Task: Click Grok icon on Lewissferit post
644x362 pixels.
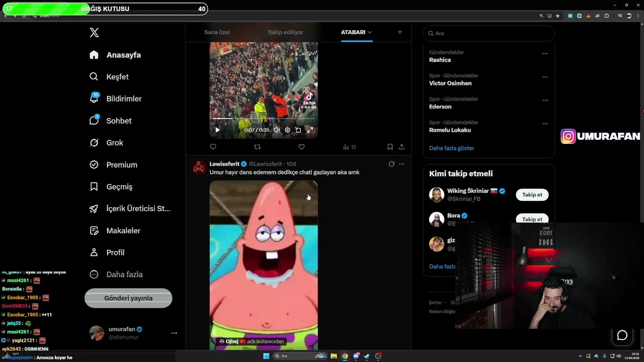Action: tap(391, 164)
